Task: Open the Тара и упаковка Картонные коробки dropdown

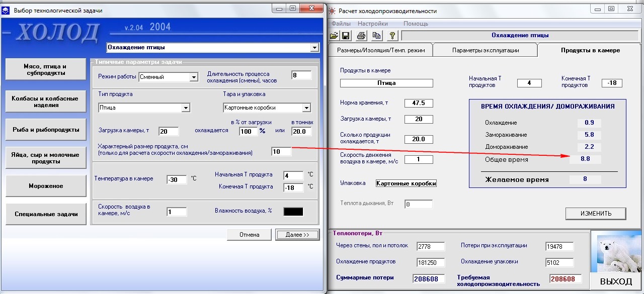Action: tap(306, 108)
